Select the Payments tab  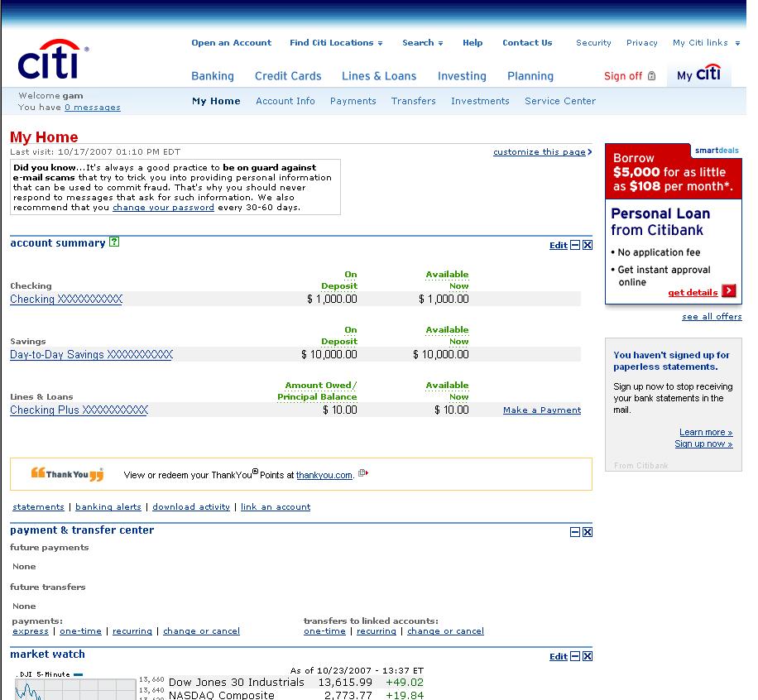pos(353,101)
